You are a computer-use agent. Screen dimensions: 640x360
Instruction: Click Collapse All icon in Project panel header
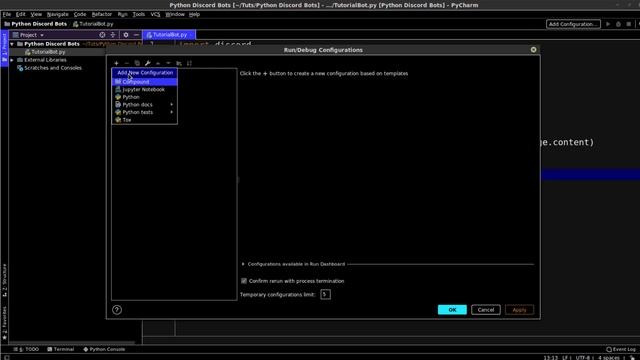point(113,35)
